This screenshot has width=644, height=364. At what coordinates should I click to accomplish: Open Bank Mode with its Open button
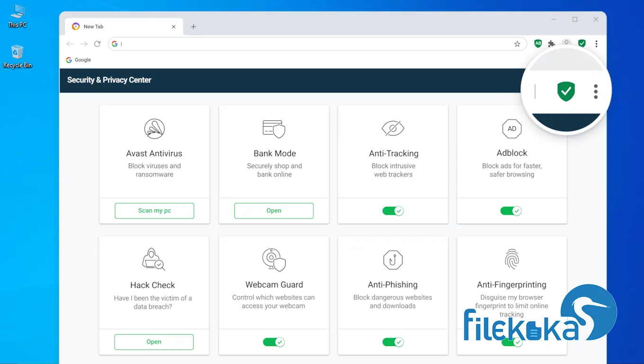(x=274, y=210)
